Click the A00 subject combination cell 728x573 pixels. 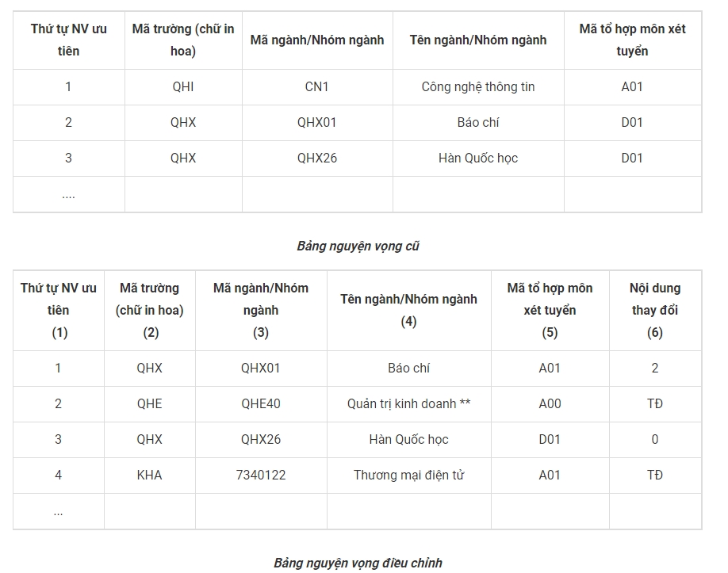550,404
